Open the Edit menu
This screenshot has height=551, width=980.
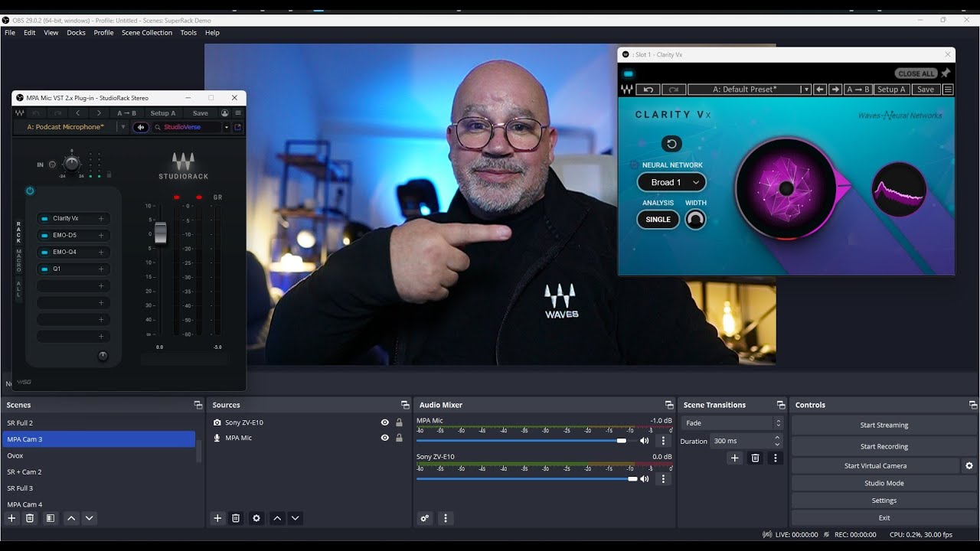[x=30, y=33]
